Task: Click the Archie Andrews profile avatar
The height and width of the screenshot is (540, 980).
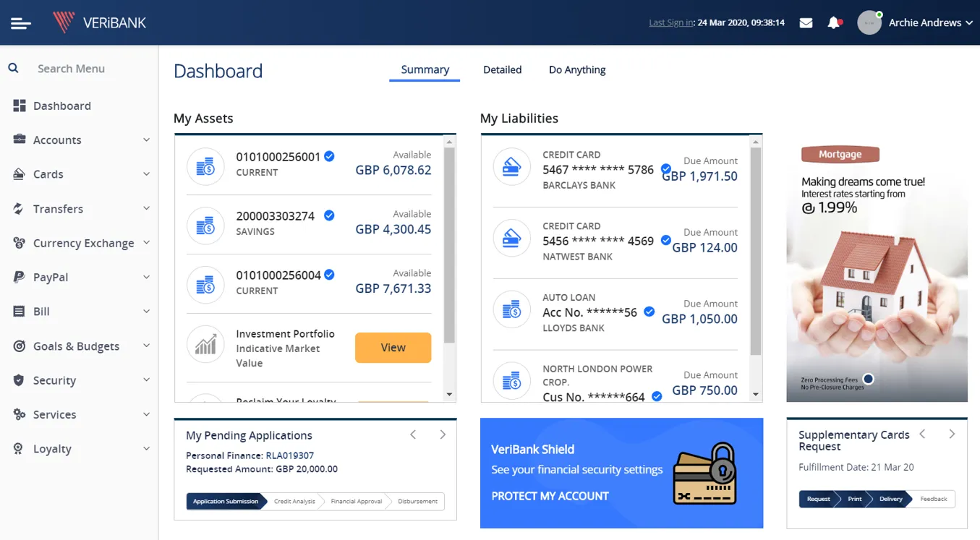Action: 869,23
